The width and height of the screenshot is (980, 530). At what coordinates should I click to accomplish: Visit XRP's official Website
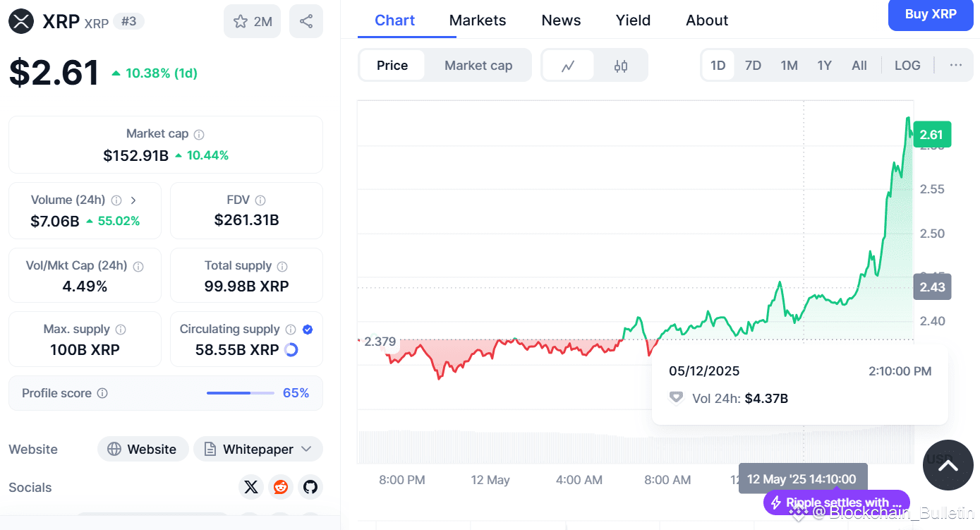pos(143,449)
